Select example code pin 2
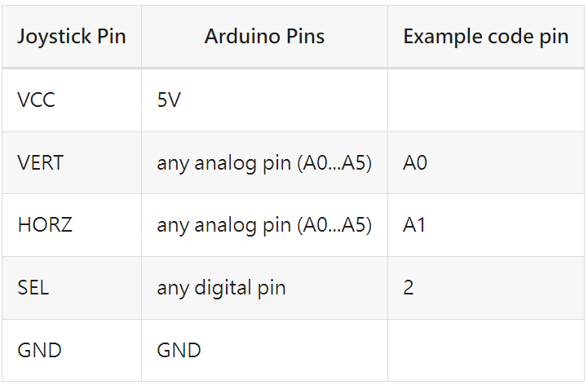The width and height of the screenshot is (588, 385). 485,288
